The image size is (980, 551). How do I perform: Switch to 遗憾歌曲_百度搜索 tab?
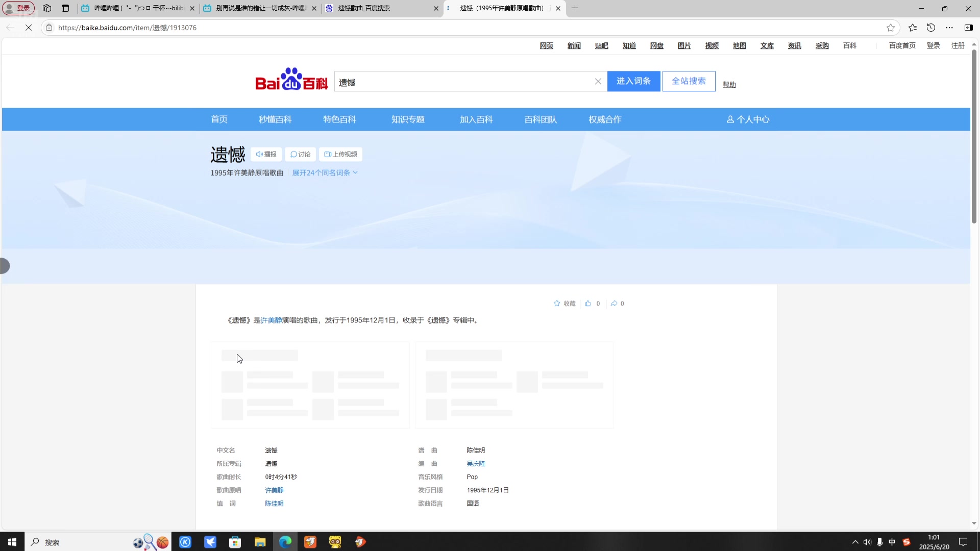(x=382, y=8)
